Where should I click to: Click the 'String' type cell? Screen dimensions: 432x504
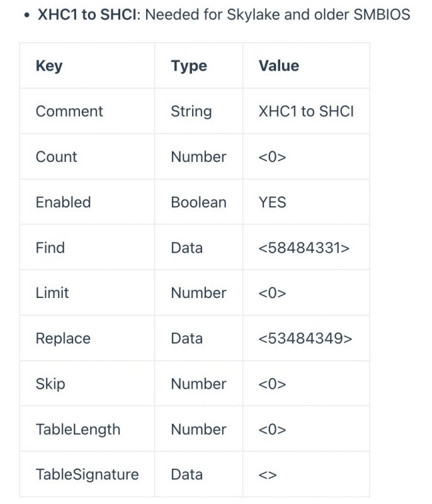(191, 112)
